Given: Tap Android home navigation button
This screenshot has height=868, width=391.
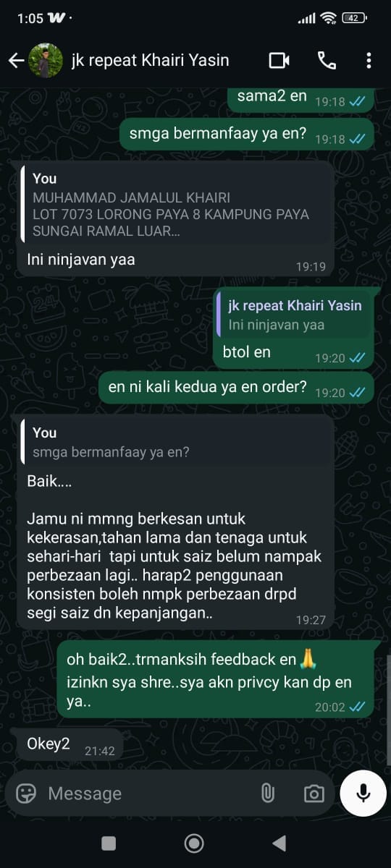Looking at the screenshot, I should coord(193,843).
